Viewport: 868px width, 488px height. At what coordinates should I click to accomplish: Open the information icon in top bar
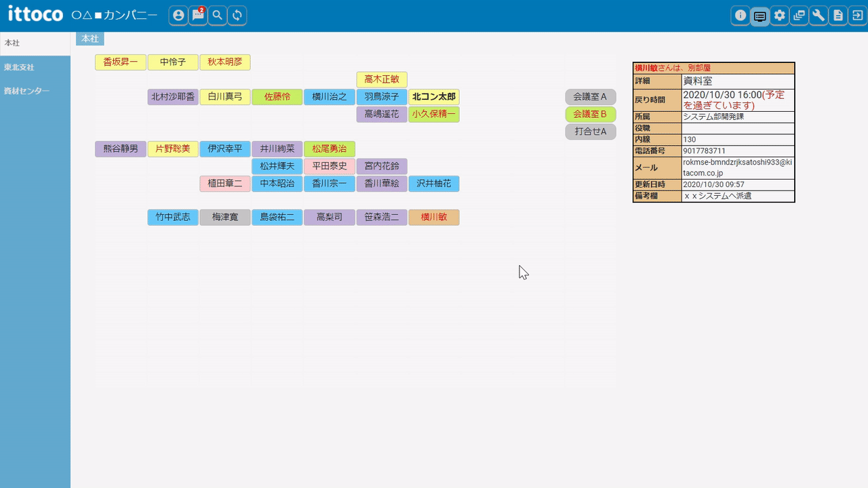point(741,16)
